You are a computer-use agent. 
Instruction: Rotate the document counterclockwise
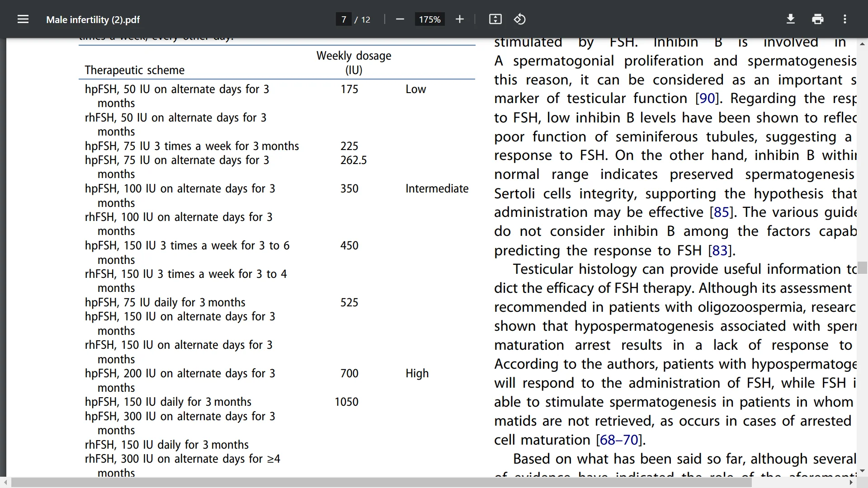520,19
